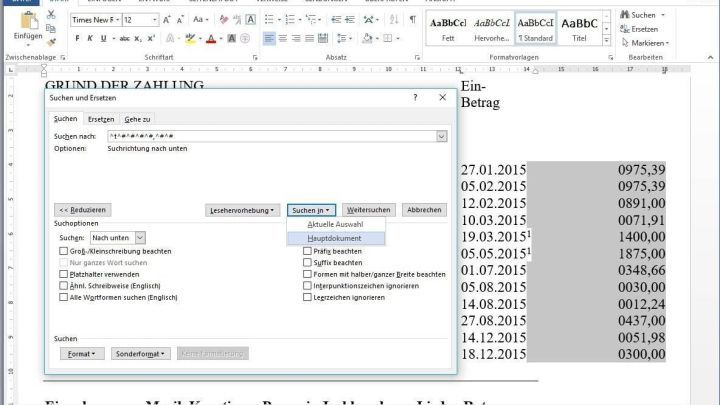Click the bullet list icon
This screenshot has height=405, width=720.
point(269,20)
